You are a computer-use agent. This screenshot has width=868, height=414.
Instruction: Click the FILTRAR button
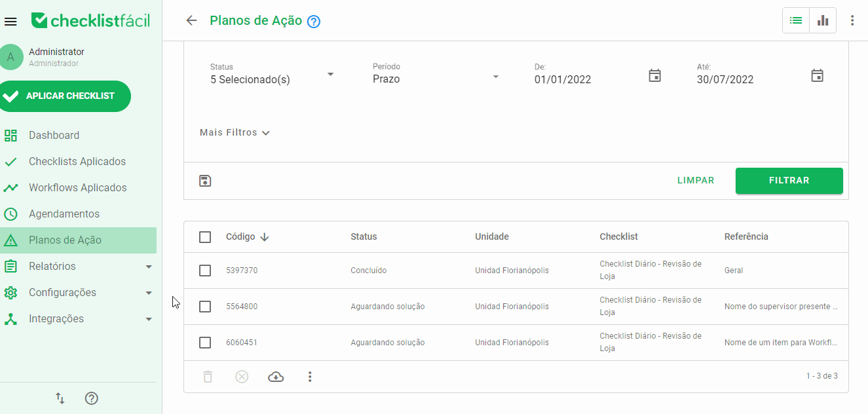coord(789,180)
